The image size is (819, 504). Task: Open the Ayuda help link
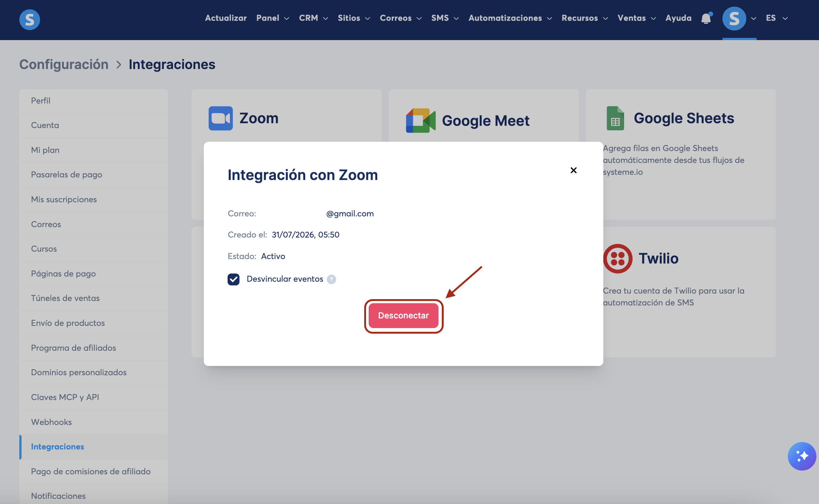[x=678, y=18]
